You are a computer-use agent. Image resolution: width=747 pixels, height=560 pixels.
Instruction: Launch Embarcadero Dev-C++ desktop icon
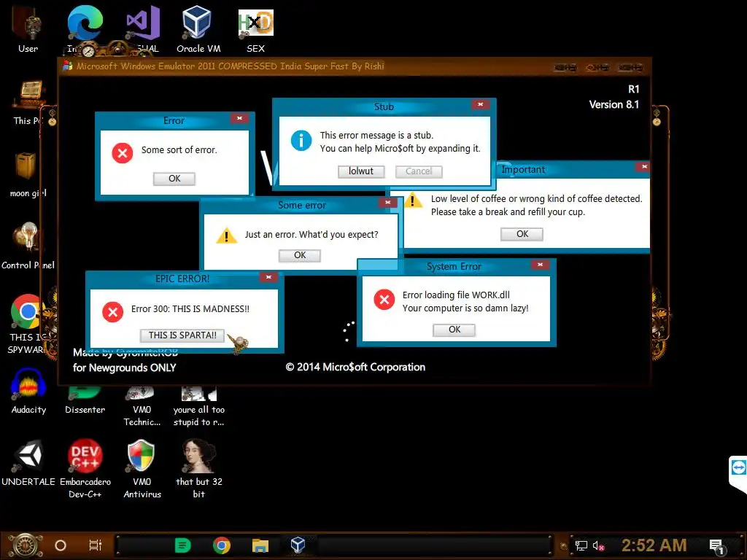tap(85, 468)
